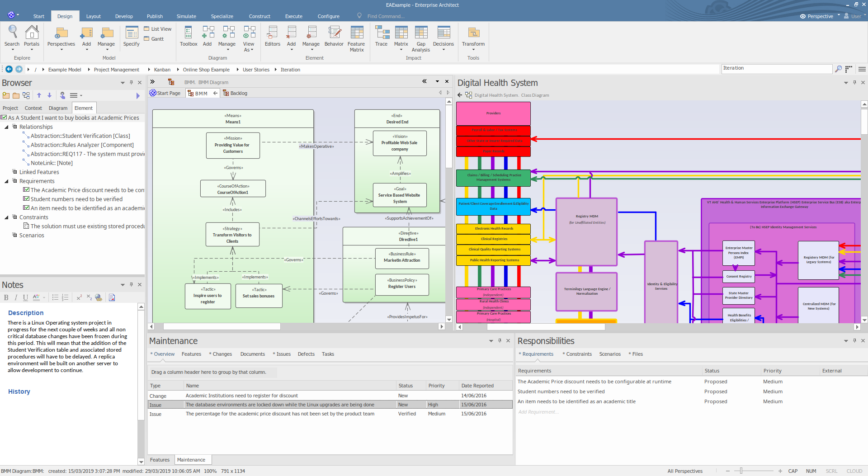Viewport: 868px width, 476px height.
Task: Click the Online Shop Example breadcrumb
Action: [x=206, y=70]
